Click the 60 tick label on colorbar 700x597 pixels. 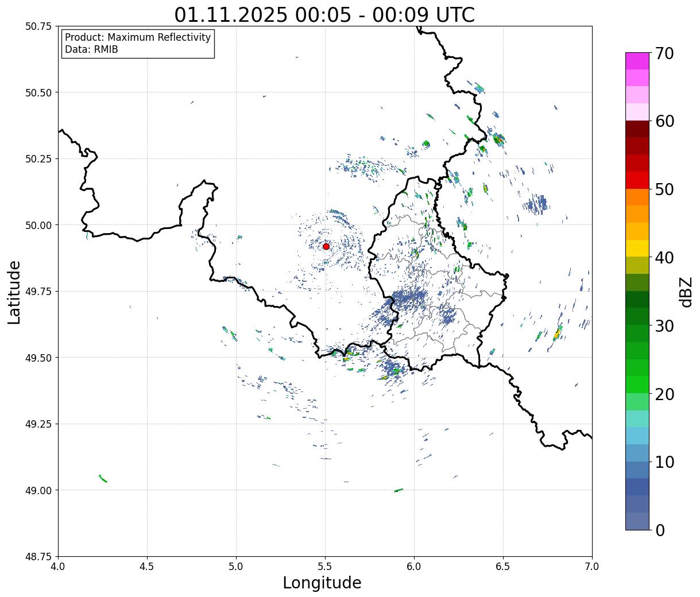pyautogui.click(x=665, y=121)
